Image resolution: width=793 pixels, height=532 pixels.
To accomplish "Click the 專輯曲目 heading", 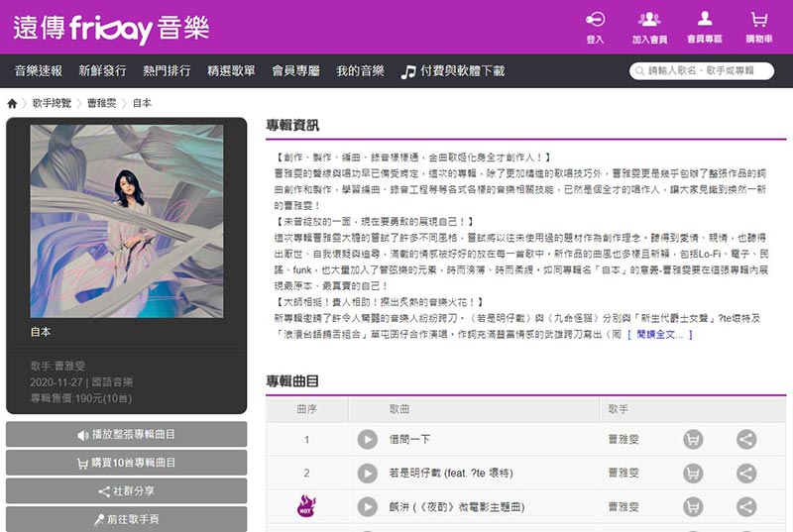I will (292, 381).
